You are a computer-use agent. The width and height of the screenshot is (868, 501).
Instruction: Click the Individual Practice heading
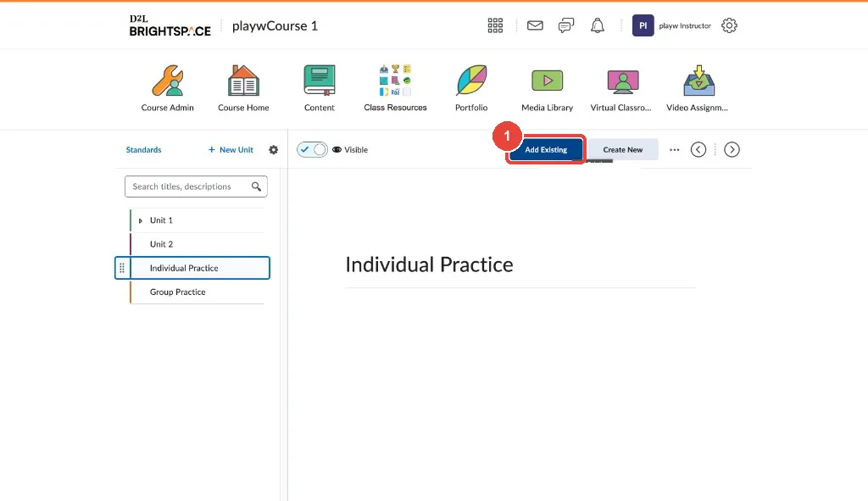coord(429,264)
